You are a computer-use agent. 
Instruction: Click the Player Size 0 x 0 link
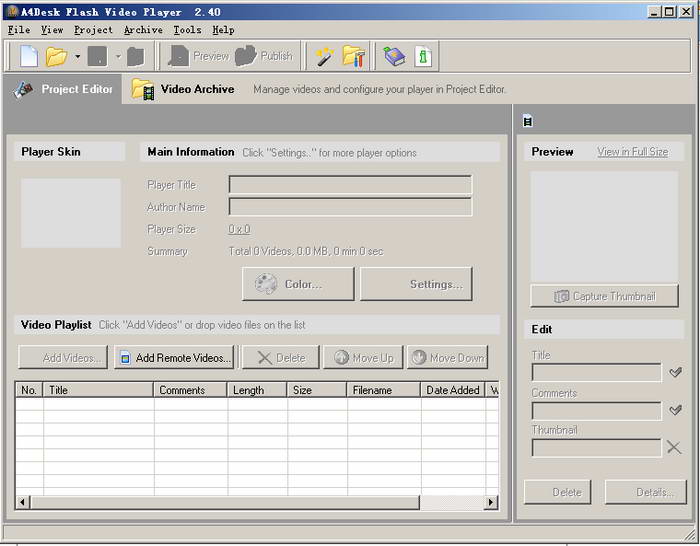pos(239,229)
